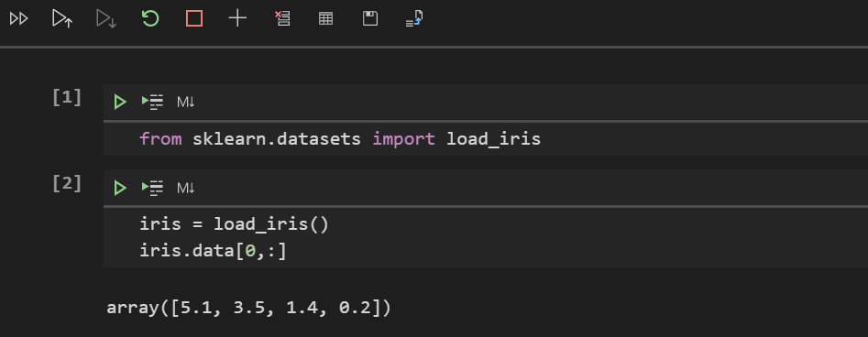The width and height of the screenshot is (868, 337).
Task: Run cell 2 with green play button
Action: (x=119, y=188)
